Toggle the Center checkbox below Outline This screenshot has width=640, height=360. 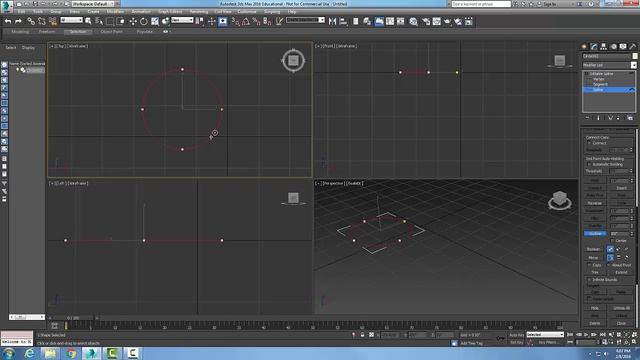[x=612, y=241]
